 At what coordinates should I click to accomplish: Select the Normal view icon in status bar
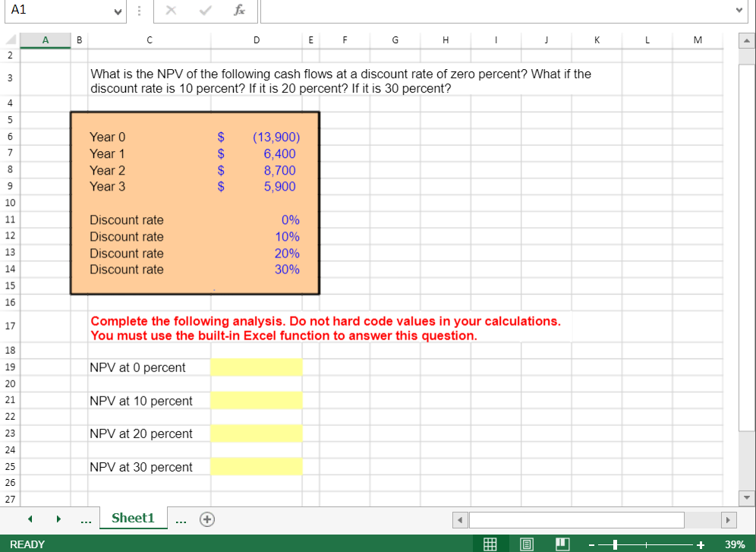pyautogui.click(x=490, y=544)
